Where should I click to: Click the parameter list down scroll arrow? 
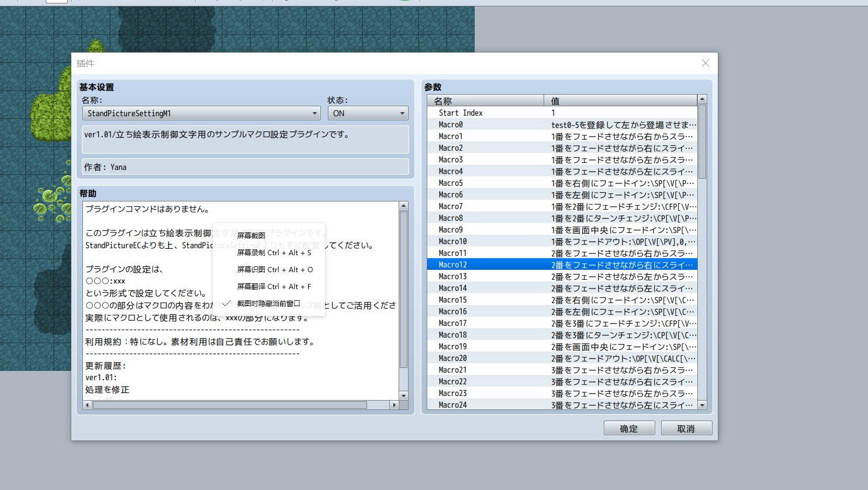[703, 405]
